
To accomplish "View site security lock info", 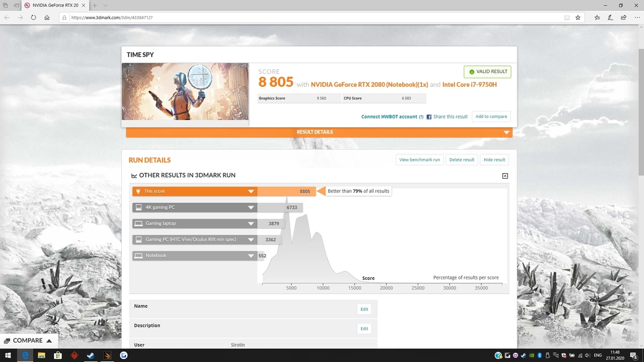I will 64,17.
